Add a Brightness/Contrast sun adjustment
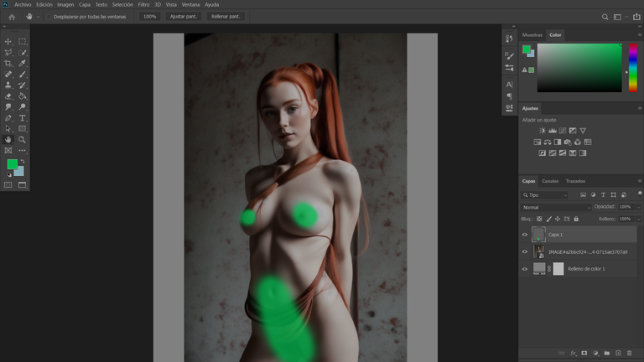 point(543,131)
